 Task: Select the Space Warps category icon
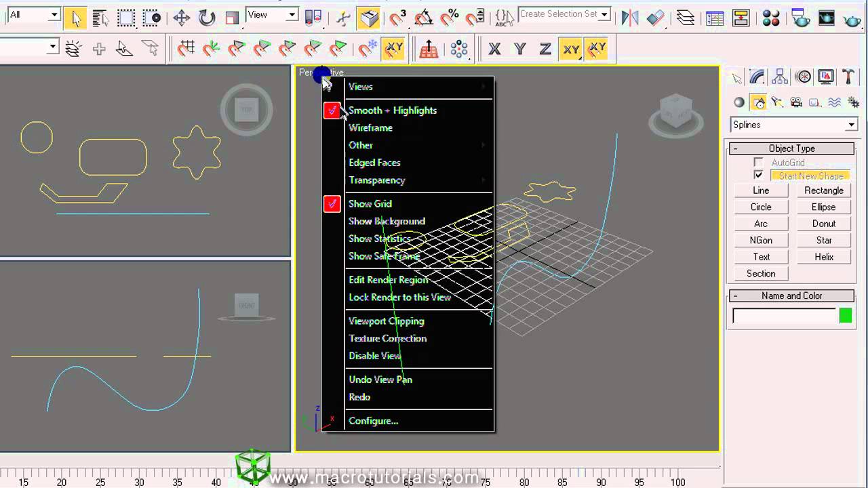coord(835,102)
